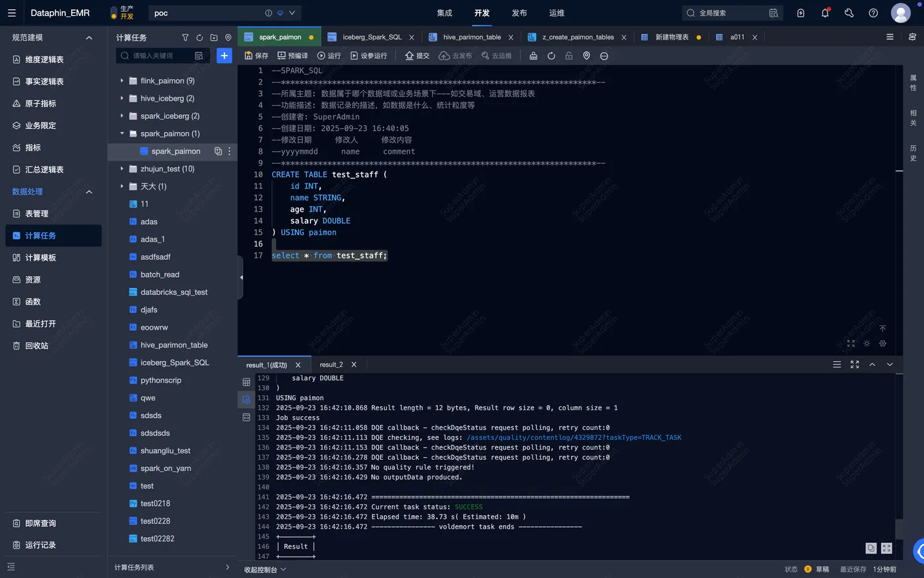
Task: Show the result table view icon
Action: pyautogui.click(x=246, y=382)
